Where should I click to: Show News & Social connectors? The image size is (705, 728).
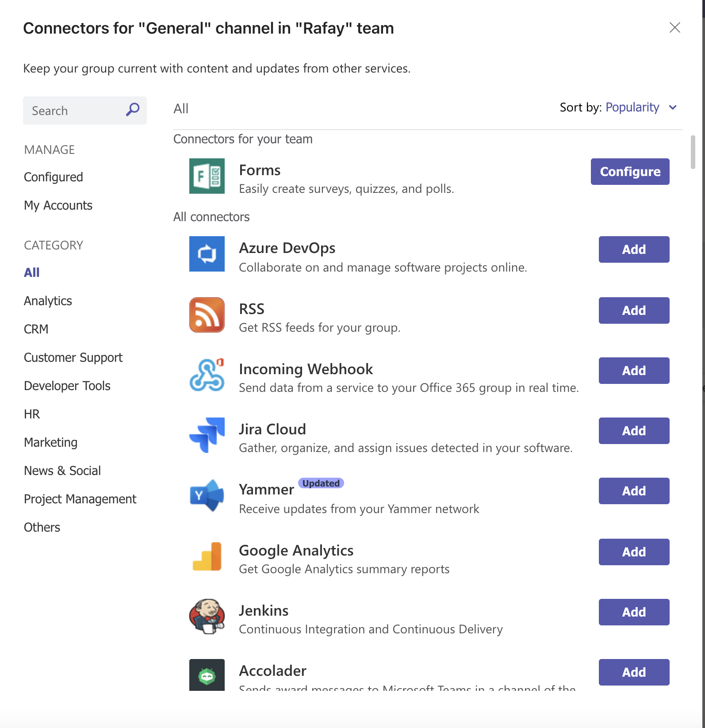pyautogui.click(x=62, y=471)
